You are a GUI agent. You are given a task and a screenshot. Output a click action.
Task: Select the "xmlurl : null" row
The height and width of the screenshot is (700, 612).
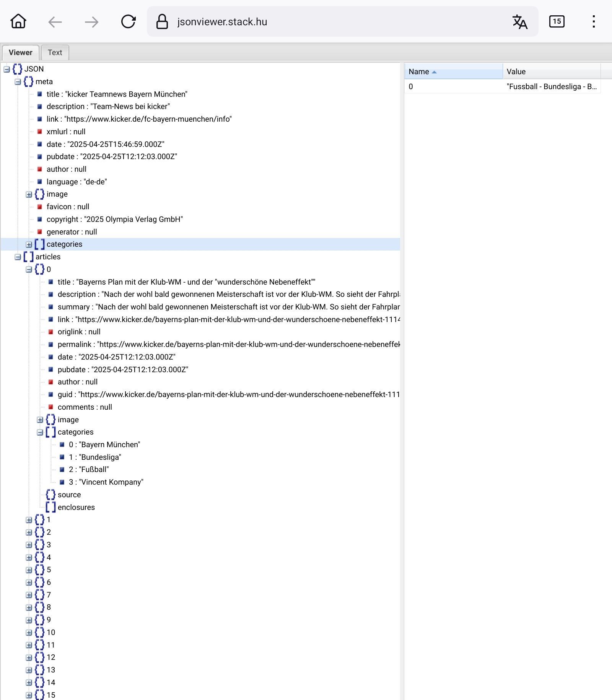[x=66, y=132]
